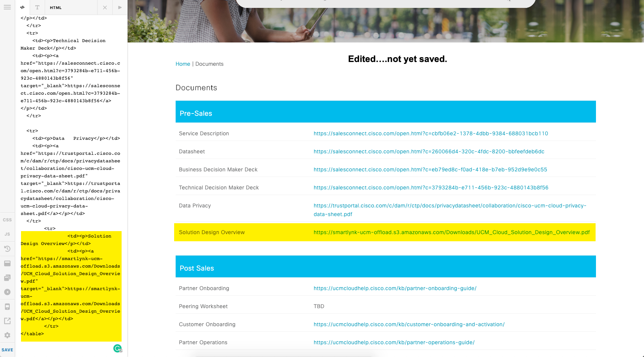Click the Pre-Sales table header
Image resolution: width=644 pixels, height=357 pixels.
pyautogui.click(x=386, y=112)
